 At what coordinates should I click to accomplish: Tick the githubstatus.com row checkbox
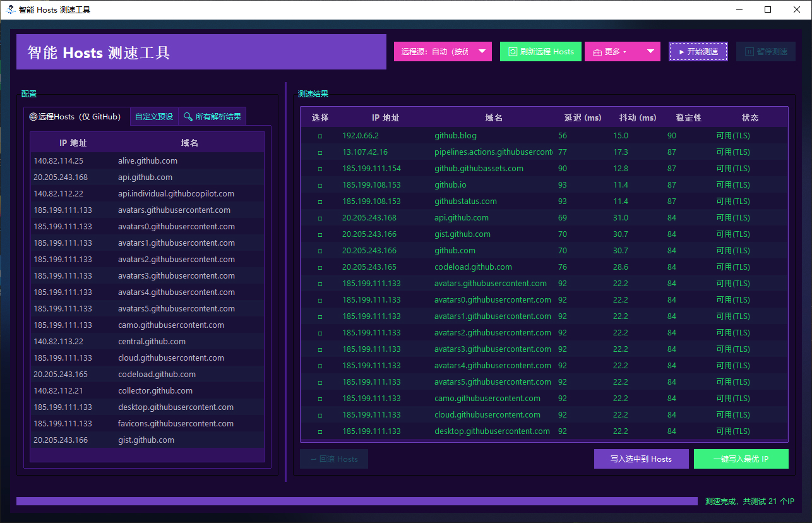[319, 201]
